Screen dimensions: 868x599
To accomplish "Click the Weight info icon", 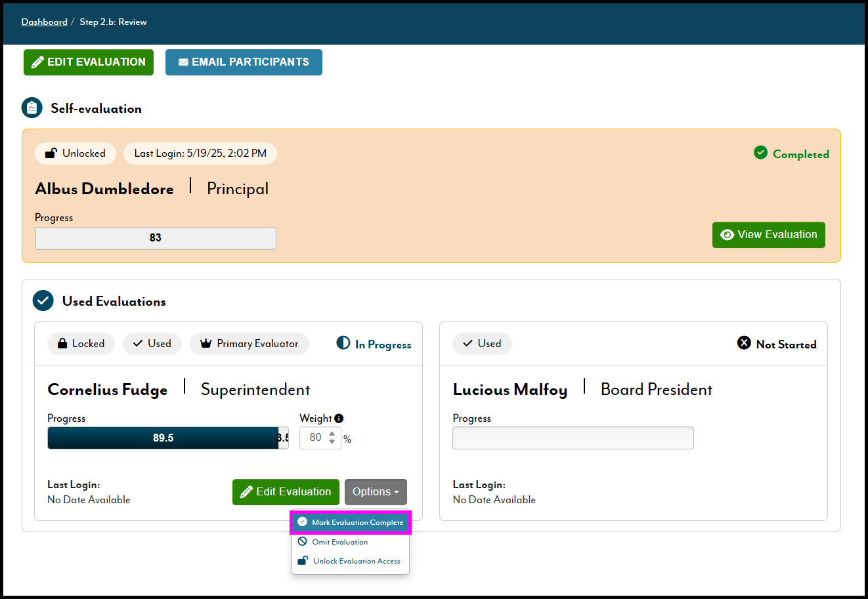I will [339, 419].
